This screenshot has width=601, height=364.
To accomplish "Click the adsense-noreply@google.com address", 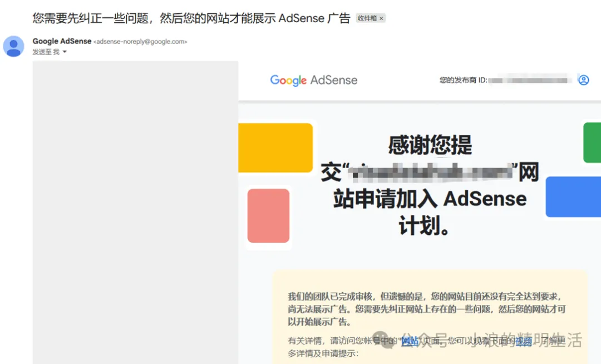I will 140,41.
